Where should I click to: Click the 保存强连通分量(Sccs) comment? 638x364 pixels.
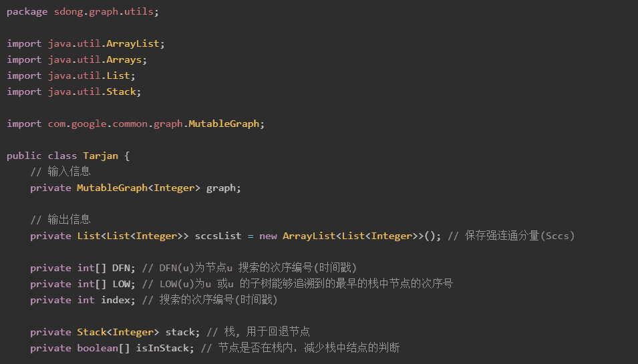point(511,236)
